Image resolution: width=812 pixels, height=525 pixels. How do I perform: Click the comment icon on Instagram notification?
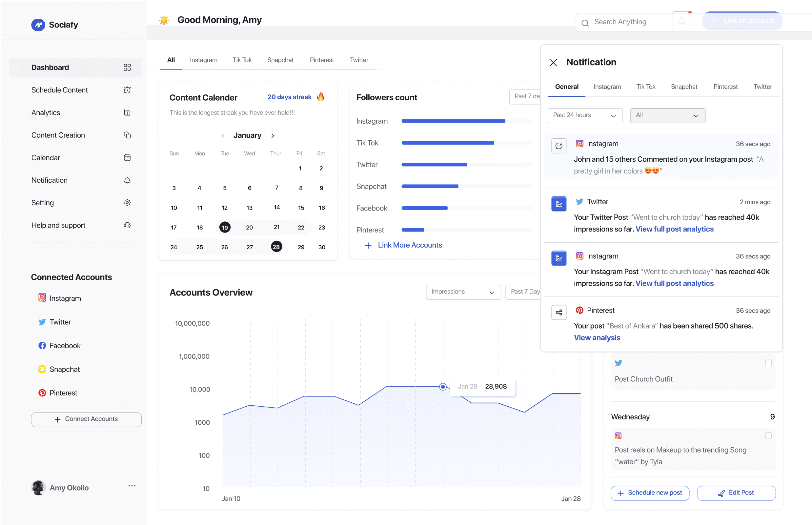tap(559, 146)
